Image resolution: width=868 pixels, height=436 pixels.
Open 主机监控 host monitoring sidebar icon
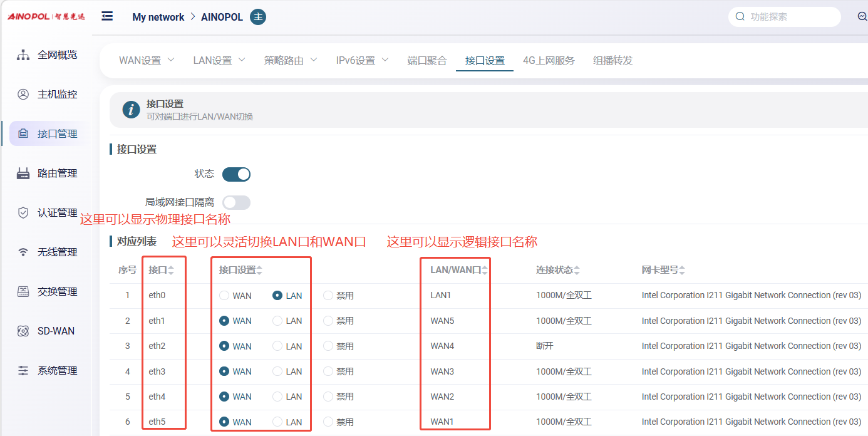coord(23,95)
